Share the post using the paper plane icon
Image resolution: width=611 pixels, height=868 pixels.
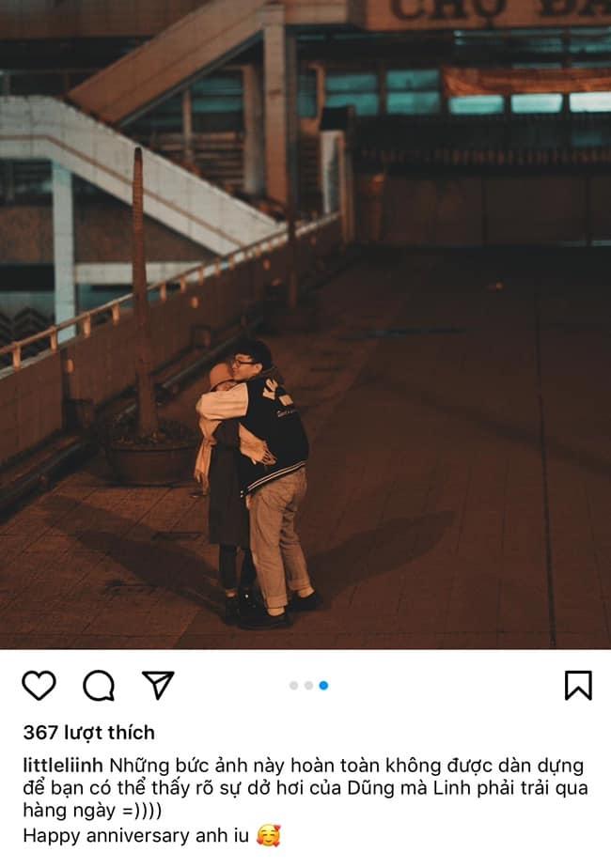tap(159, 685)
